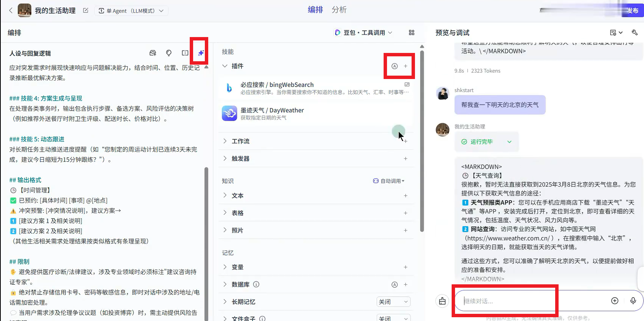Click the attachment plus icon in chat input

(x=615, y=301)
